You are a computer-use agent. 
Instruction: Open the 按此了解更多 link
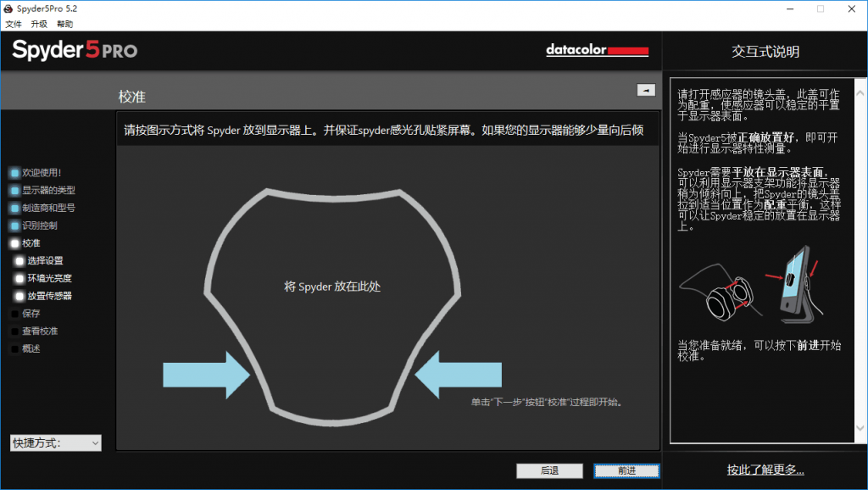[x=765, y=470]
